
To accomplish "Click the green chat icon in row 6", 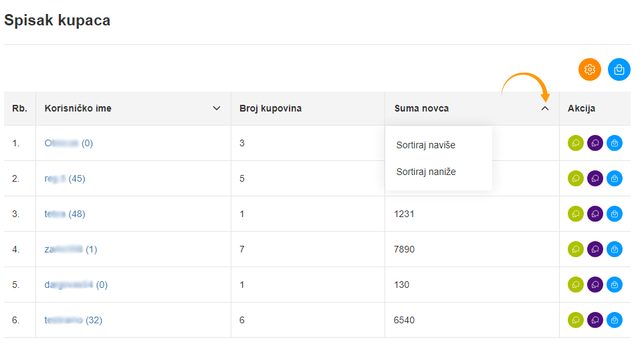I will [x=575, y=320].
